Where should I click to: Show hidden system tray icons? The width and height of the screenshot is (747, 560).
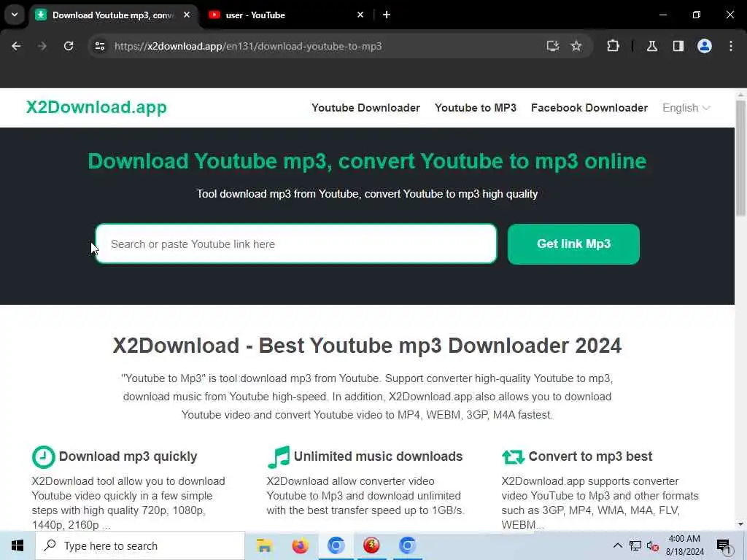click(617, 545)
